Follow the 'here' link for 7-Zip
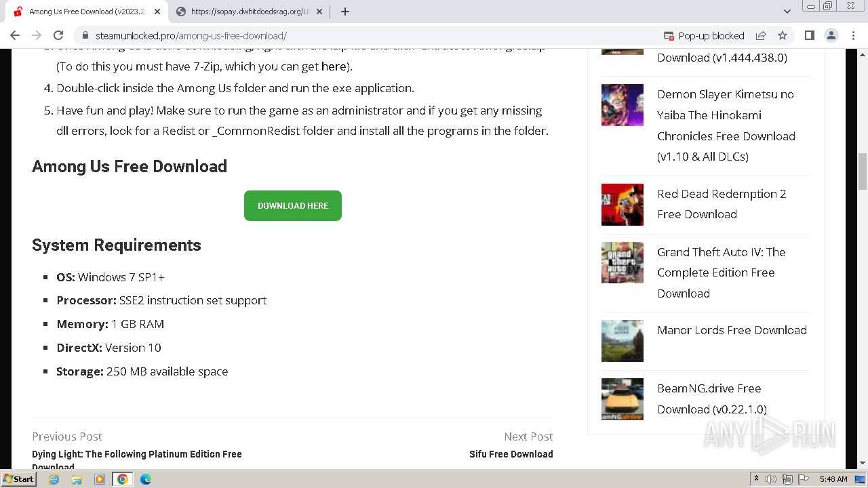This screenshot has height=488, width=868. pos(334,66)
